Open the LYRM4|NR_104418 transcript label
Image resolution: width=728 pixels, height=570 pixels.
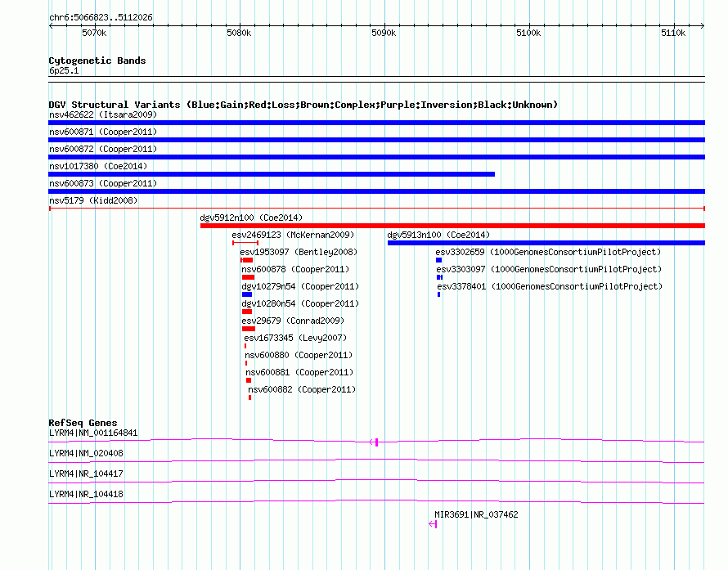click(87, 494)
